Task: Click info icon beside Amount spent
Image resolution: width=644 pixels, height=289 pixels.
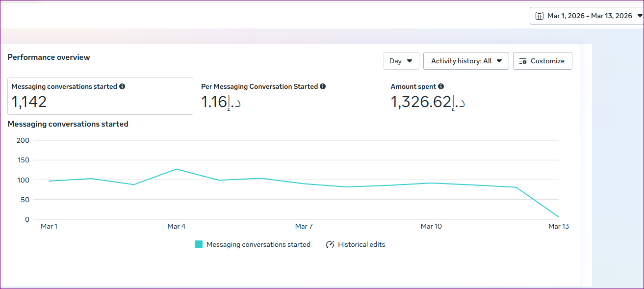Action: coord(441,86)
